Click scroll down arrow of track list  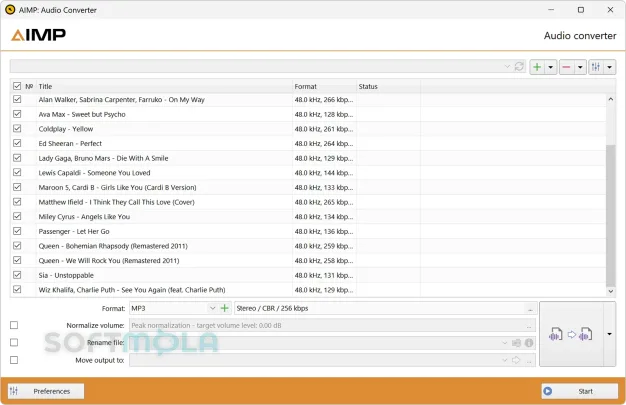click(610, 292)
